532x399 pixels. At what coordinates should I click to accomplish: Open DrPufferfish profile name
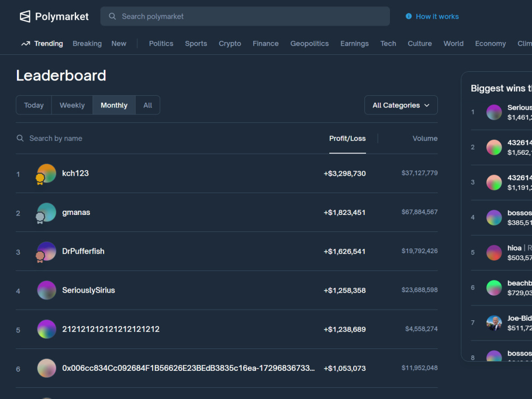pyautogui.click(x=83, y=252)
